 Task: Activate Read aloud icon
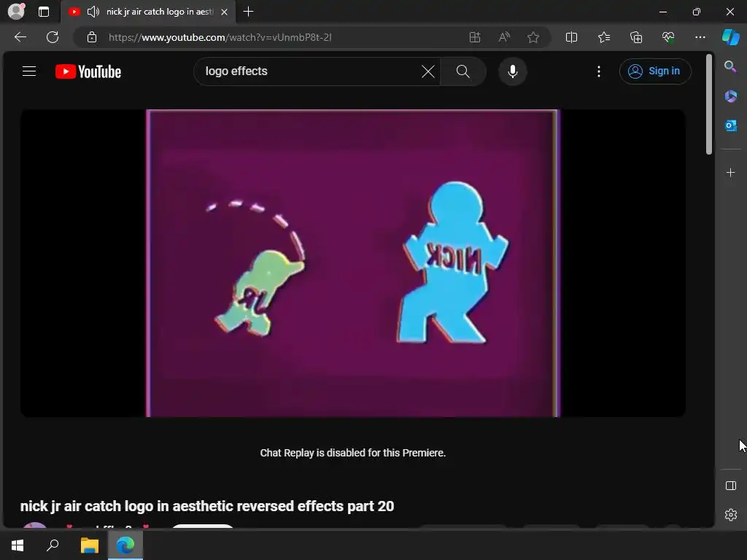(x=504, y=37)
